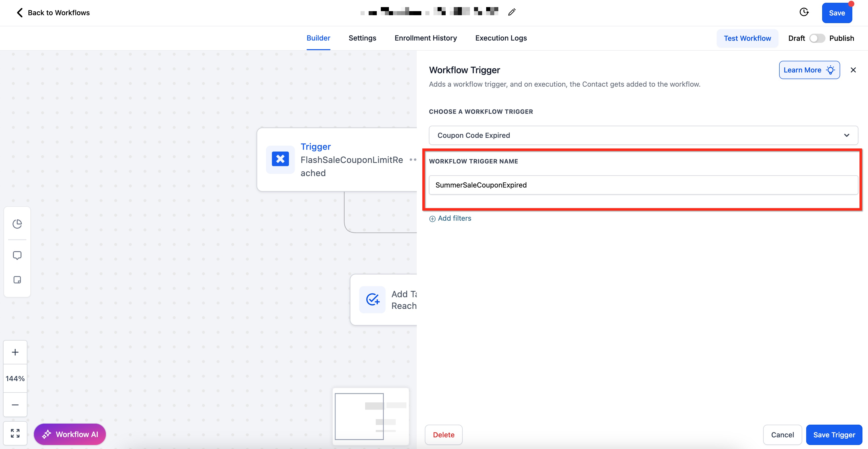Viewport: 868px width, 449px height.
Task: Add a sticky note from sidebar
Action: point(17,280)
